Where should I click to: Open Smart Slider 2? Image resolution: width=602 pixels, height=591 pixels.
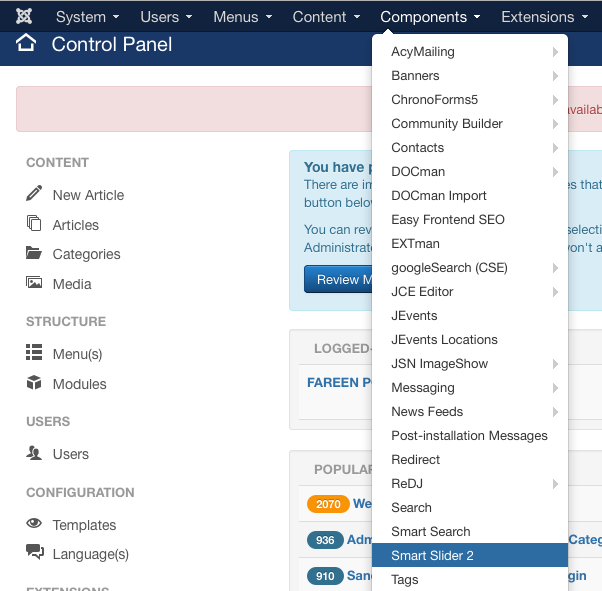pos(470,555)
